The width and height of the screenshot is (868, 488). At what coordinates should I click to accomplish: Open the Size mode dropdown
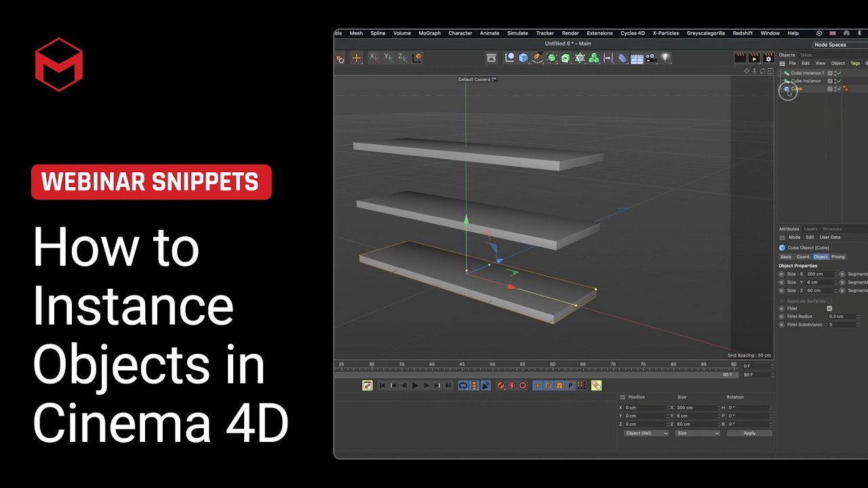click(698, 433)
